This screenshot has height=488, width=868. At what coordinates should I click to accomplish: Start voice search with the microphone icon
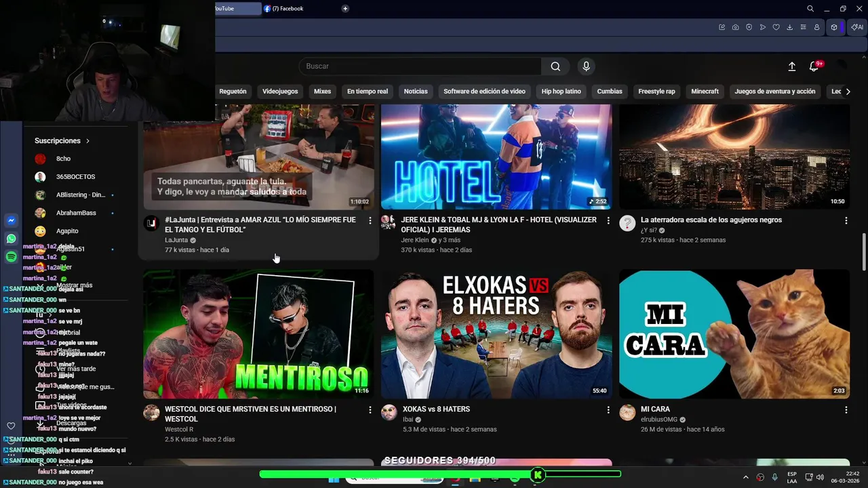pos(587,66)
